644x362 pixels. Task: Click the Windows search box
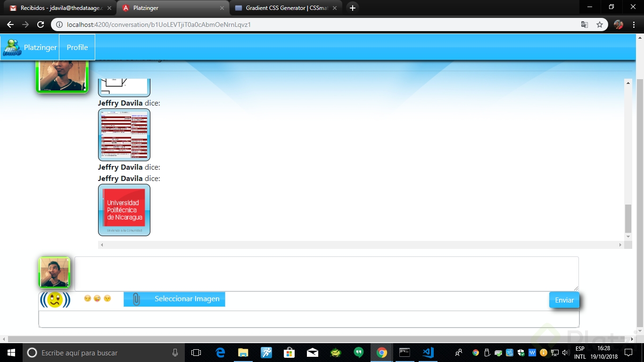[x=104, y=353]
